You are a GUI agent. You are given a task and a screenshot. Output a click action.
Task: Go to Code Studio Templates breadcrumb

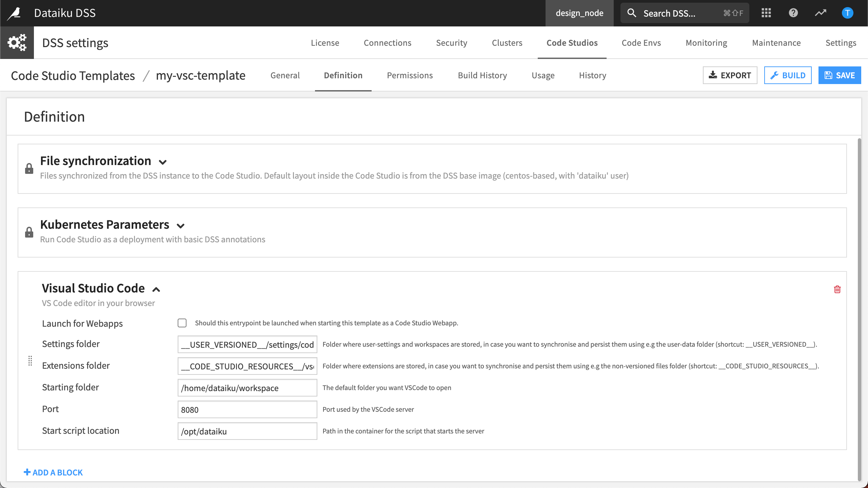point(73,75)
